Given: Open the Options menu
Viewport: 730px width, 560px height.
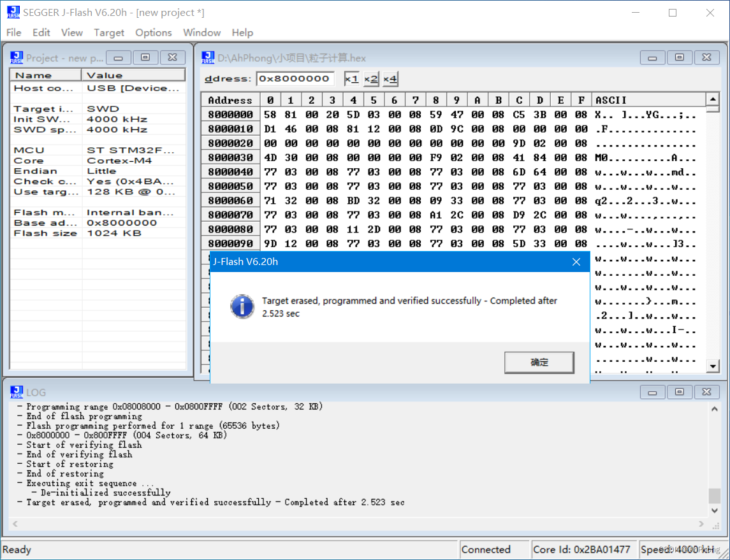Looking at the screenshot, I should [x=154, y=32].
